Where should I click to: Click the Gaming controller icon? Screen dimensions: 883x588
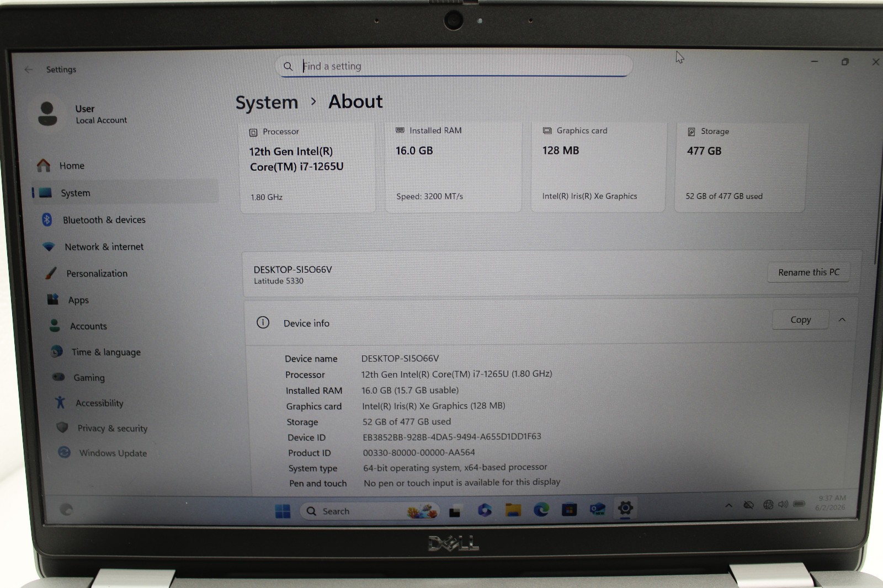tap(58, 377)
